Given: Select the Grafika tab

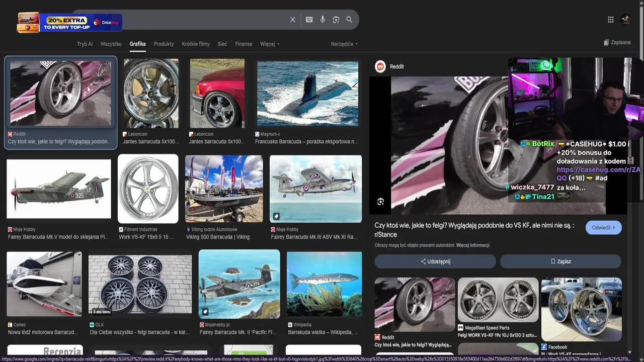Looking at the screenshot, I should point(137,44).
